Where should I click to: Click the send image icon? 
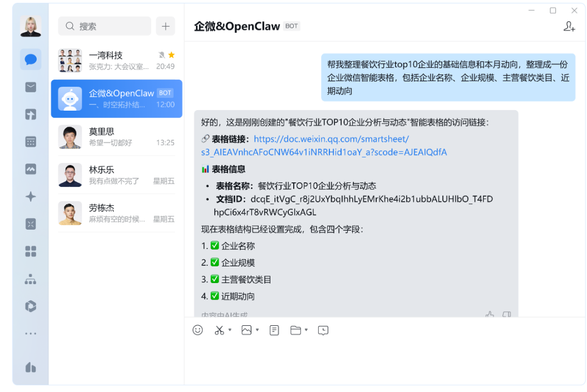click(x=248, y=330)
